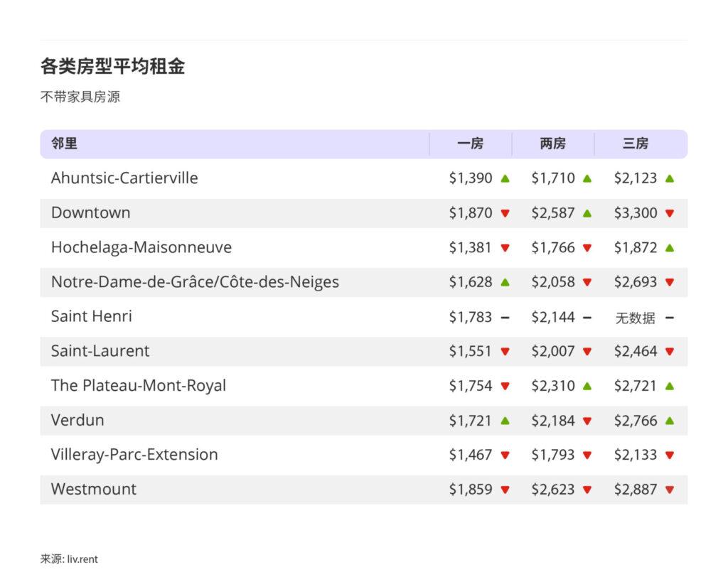
Task: Select the Hochelaga-Maisonneuve row name
Action: [x=141, y=247]
